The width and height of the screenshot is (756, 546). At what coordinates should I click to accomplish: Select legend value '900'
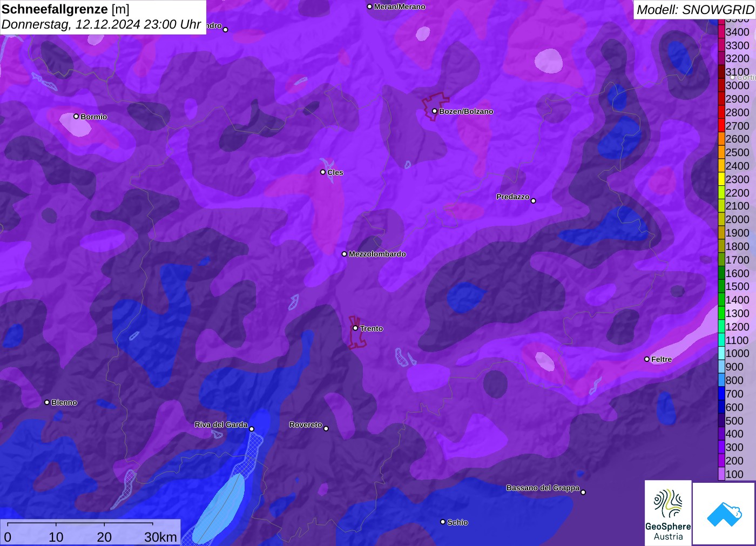[x=734, y=367]
